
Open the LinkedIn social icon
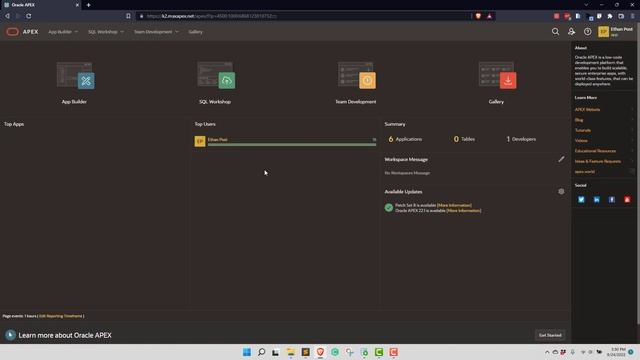(596, 200)
